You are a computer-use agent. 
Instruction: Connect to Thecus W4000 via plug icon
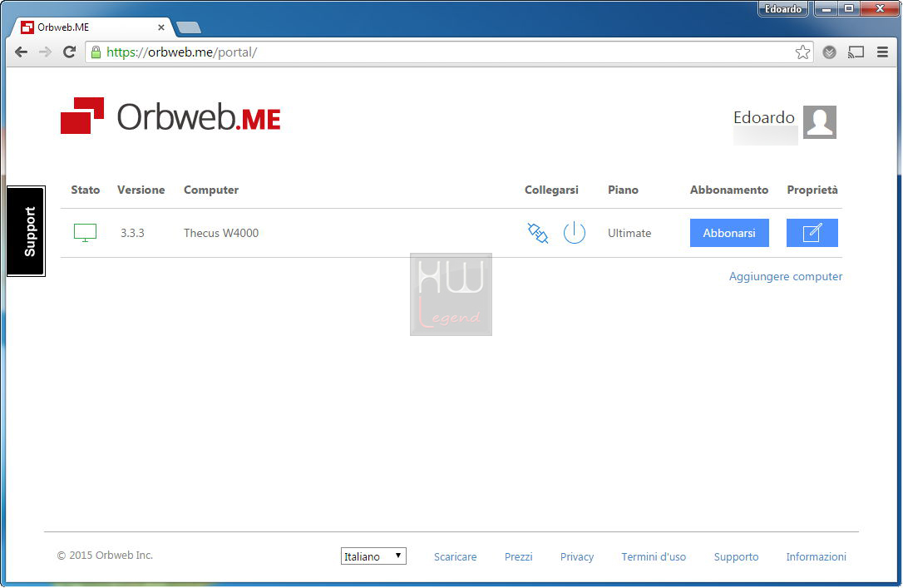(x=538, y=233)
